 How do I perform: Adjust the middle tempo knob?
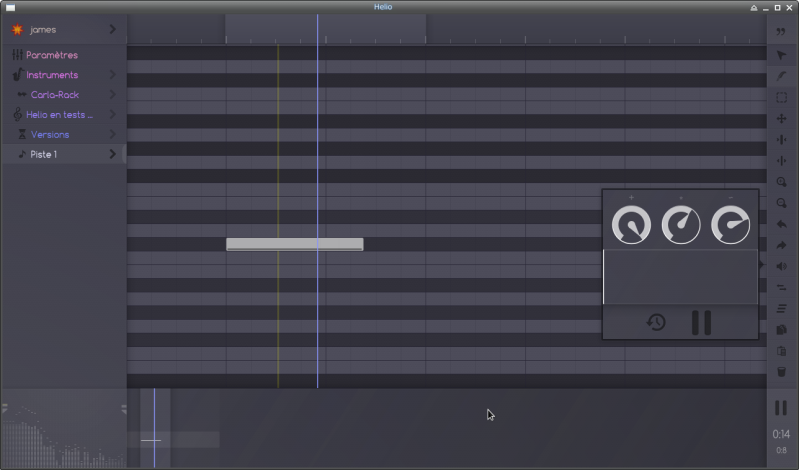pos(681,225)
